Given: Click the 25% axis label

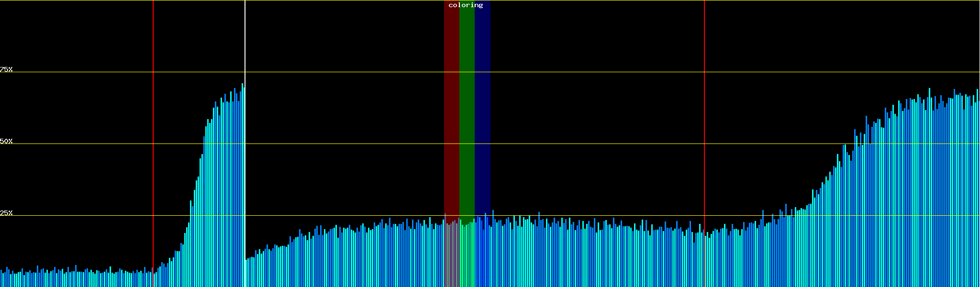Looking at the screenshot, I should 6,213.
